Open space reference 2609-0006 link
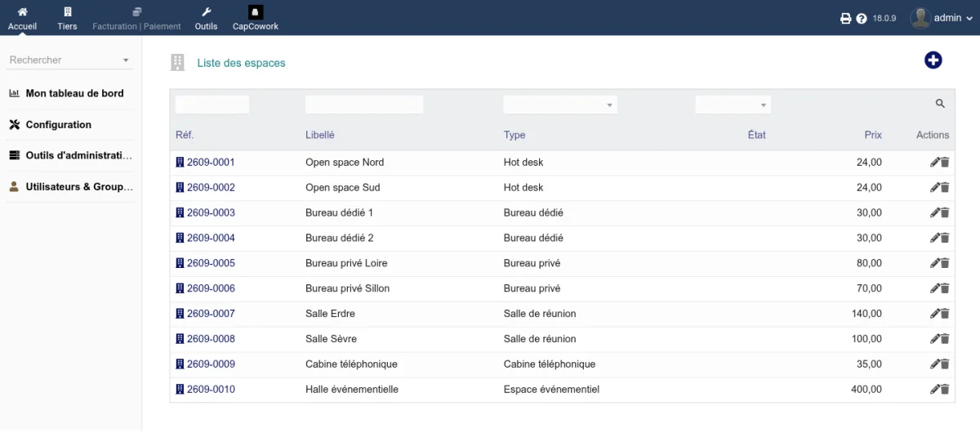The width and height of the screenshot is (980, 433). [x=211, y=288]
